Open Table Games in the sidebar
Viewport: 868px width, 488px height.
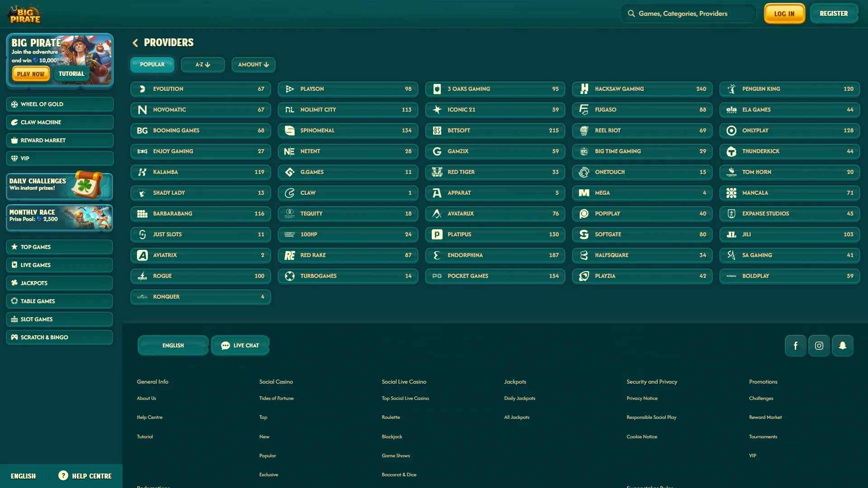coord(60,301)
